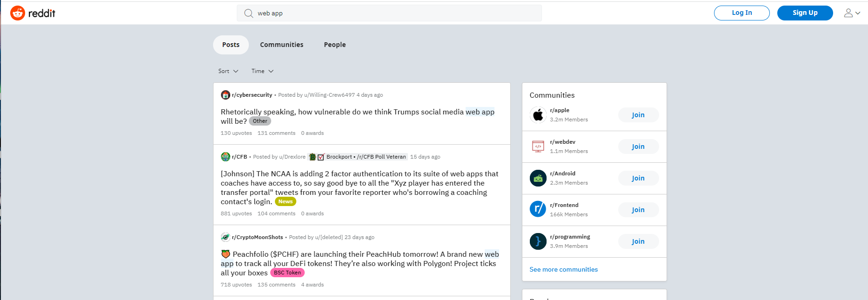Image resolution: width=868 pixels, height=300 pixels.
Task: Join the r/webdev community
Action: pos(638,147)
